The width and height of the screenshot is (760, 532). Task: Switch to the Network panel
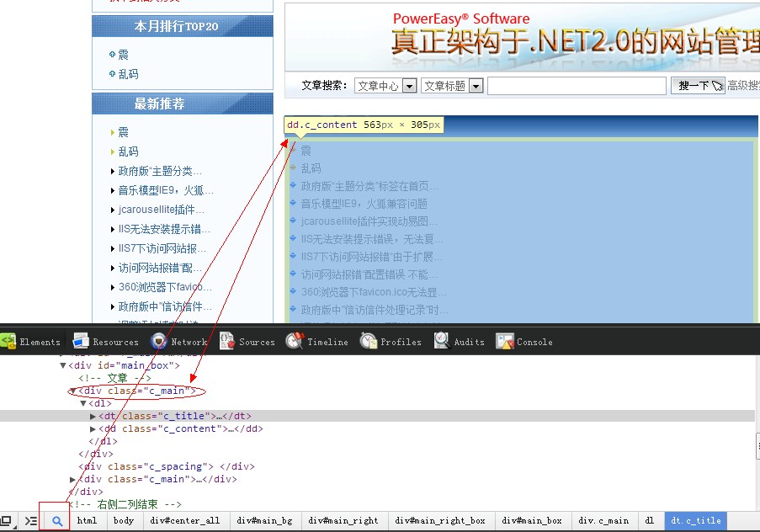(178, 342)
